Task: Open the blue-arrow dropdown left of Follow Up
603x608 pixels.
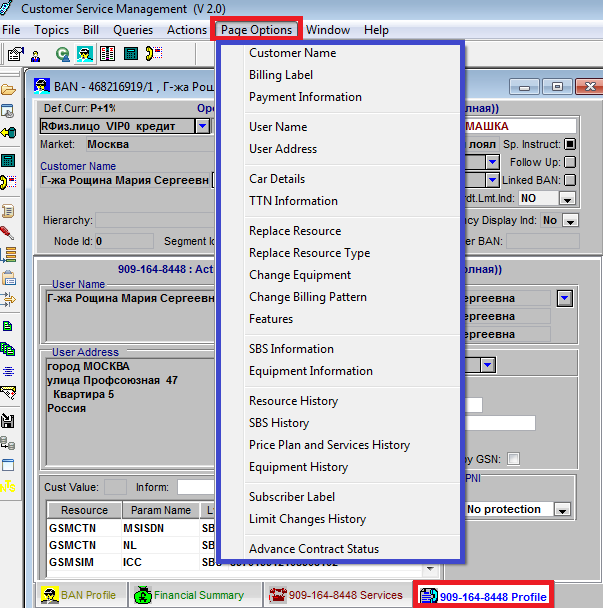Action: coord(492,162)
